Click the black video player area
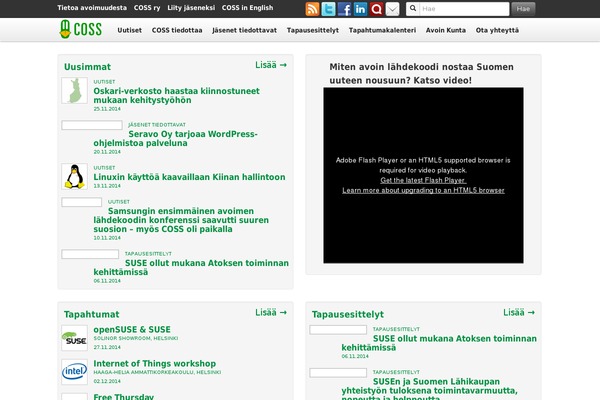 (423, 175)
